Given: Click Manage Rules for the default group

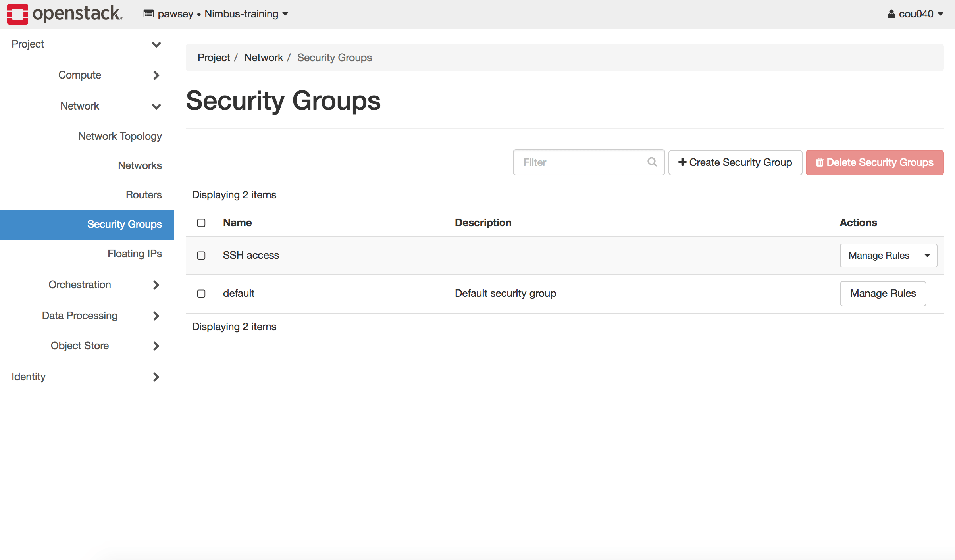Looking at the screenshot, I should [x=883, y=294].
